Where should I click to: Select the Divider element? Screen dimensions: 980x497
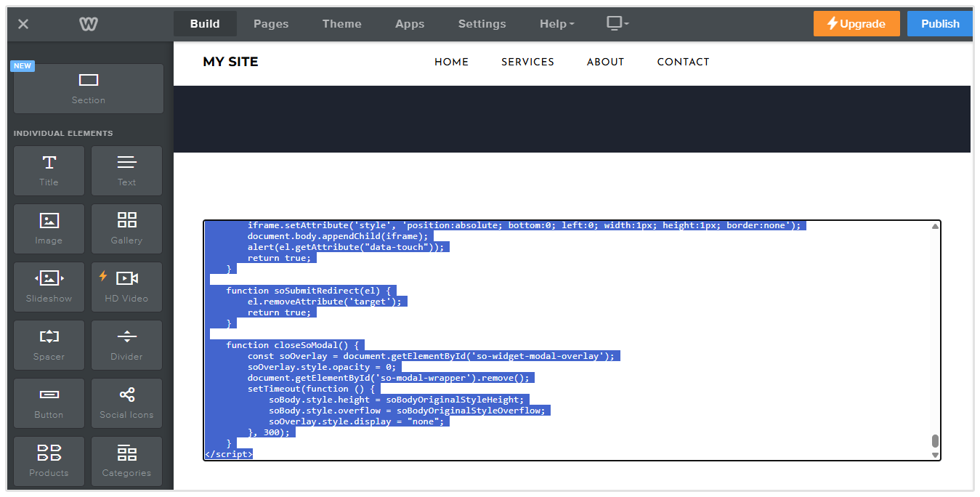point(126,344)
